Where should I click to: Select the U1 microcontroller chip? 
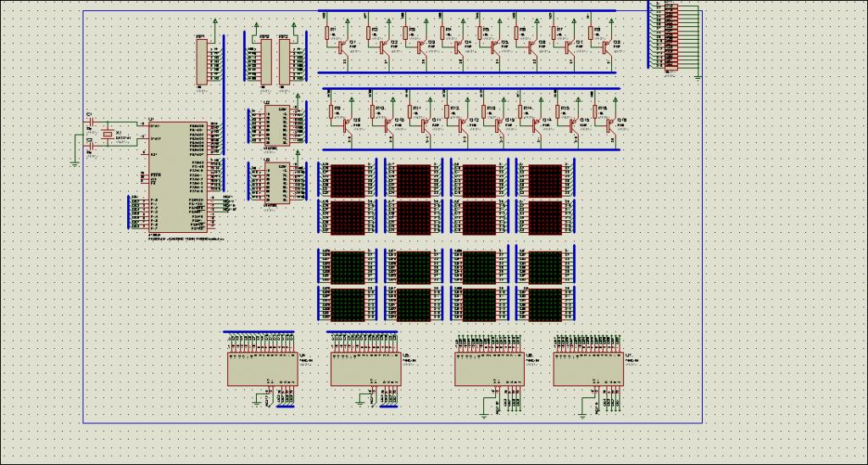177,177
